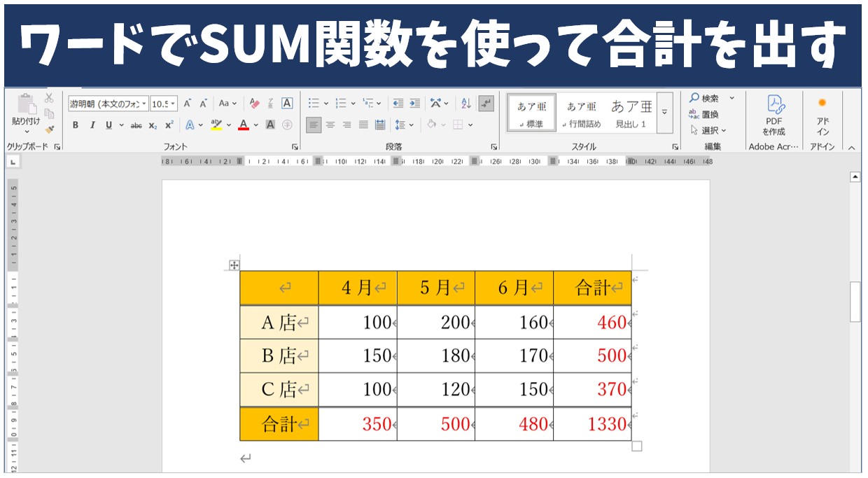Click the table move handle icon
868x478 pixels.
234,265
